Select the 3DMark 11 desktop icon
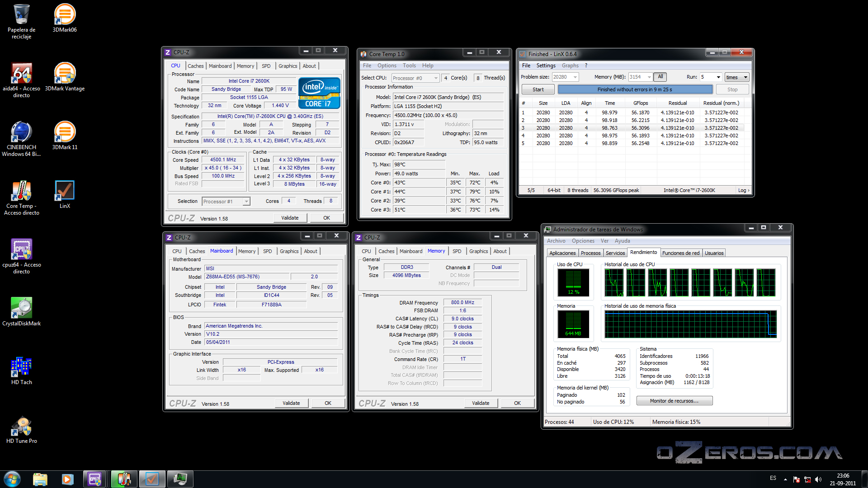Viewport: 868px width, 488px height. click(x=65, y=136)
